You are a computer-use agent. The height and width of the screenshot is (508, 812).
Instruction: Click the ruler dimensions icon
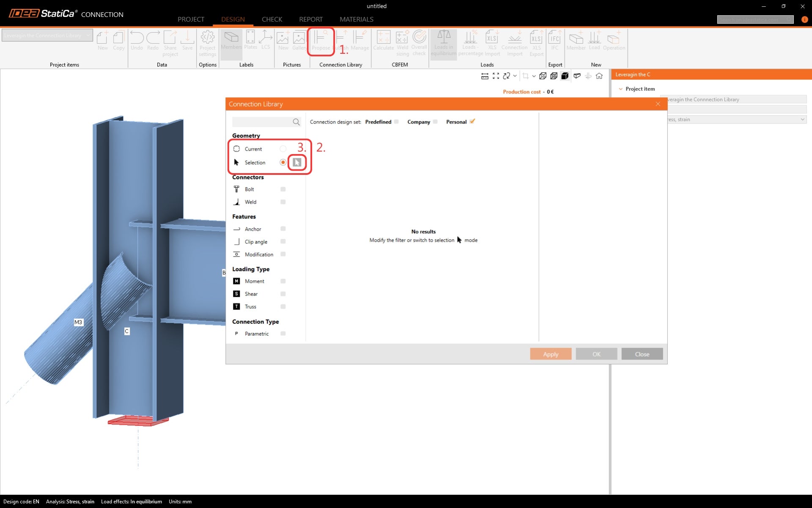(485, 76)
